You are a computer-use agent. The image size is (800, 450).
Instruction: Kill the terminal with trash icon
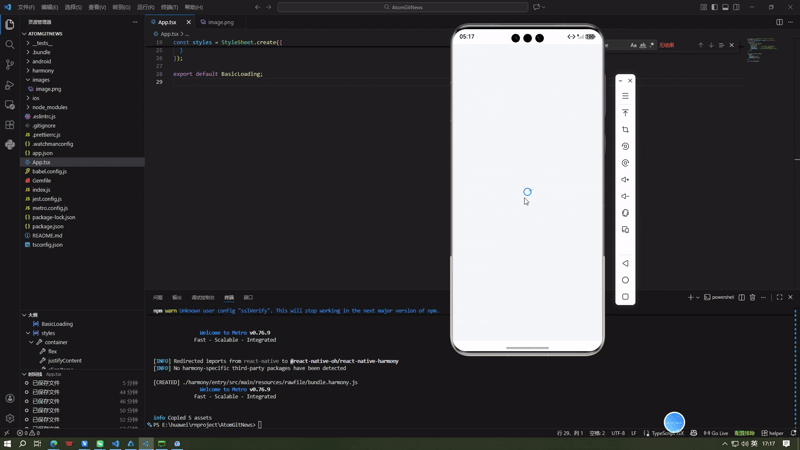point(752,297)
